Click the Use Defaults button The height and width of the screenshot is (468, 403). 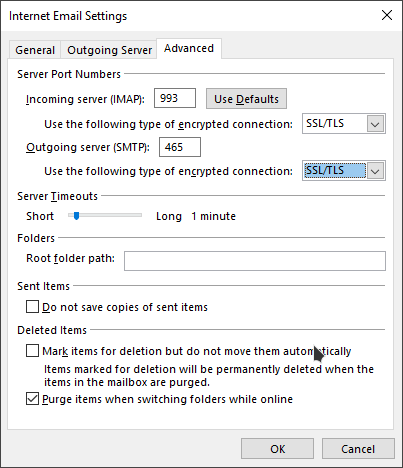coord(246,99)
